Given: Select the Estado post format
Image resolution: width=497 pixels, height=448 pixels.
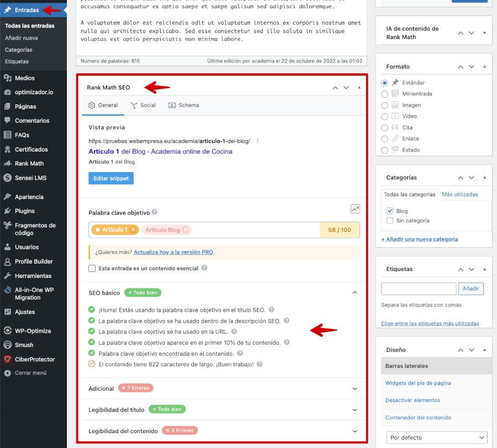Looking at the screenshot, I should [x=384, y=151].
